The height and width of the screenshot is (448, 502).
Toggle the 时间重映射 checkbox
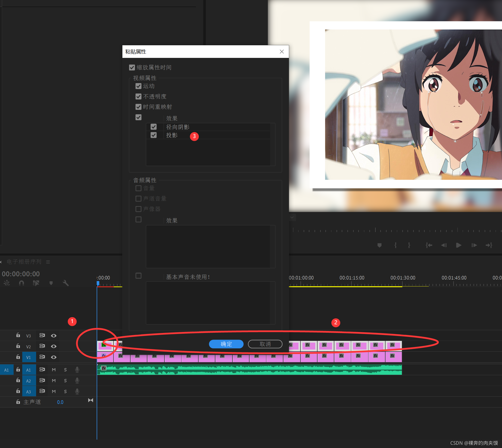click(x=138, y=107)
